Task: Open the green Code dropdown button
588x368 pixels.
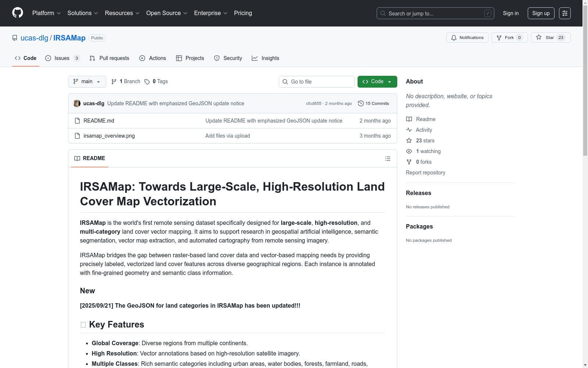Action: click(377, 82)
